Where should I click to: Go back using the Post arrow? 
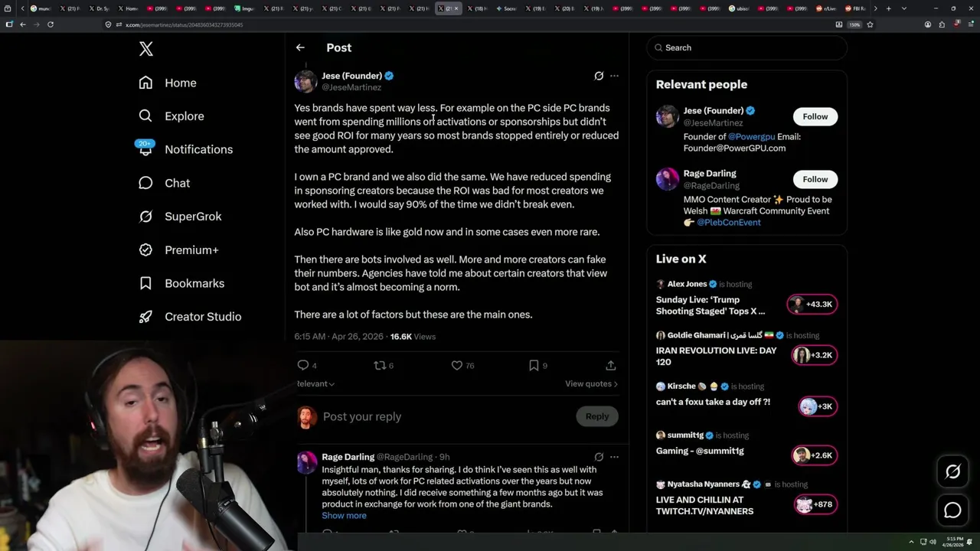300,47
